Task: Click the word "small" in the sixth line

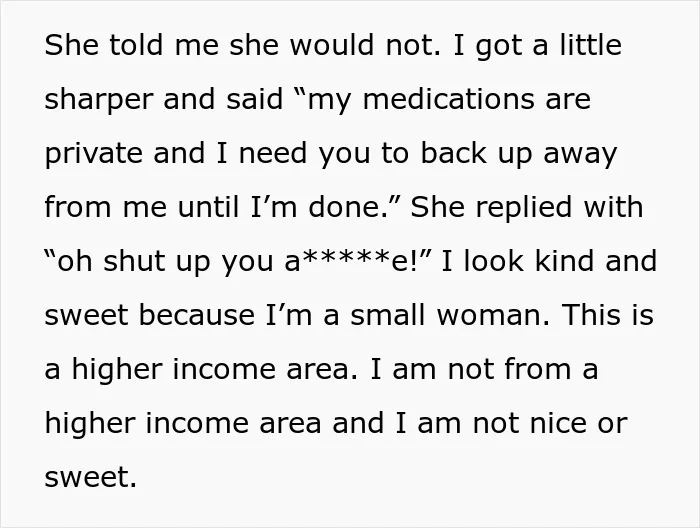Action: [x=388, y=315]
